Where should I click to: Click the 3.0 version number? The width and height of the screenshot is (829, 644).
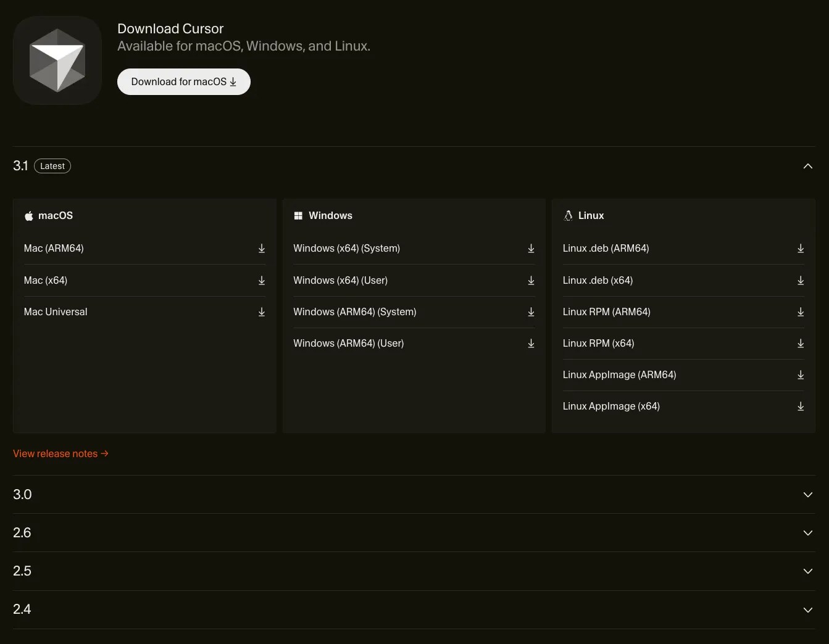coord(22,495)
